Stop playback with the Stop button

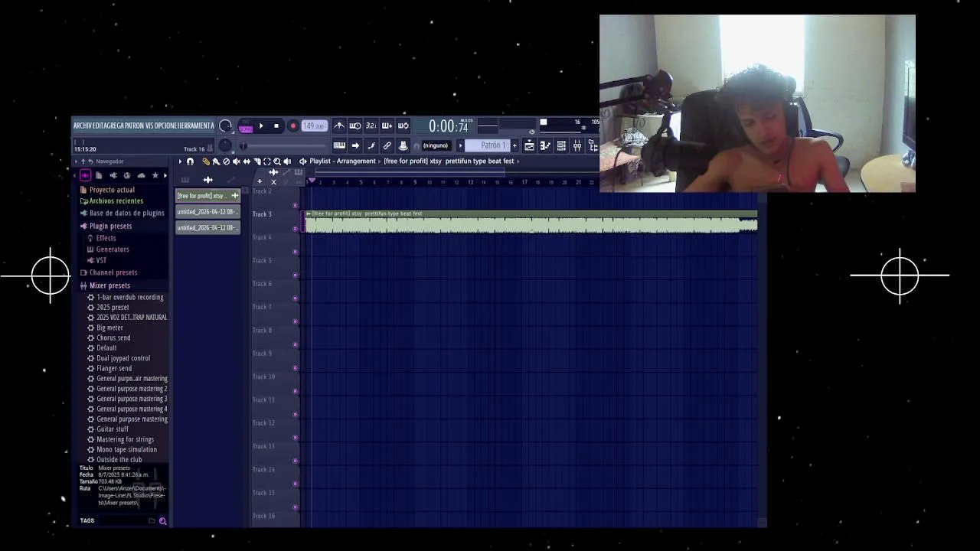point(276,126)
